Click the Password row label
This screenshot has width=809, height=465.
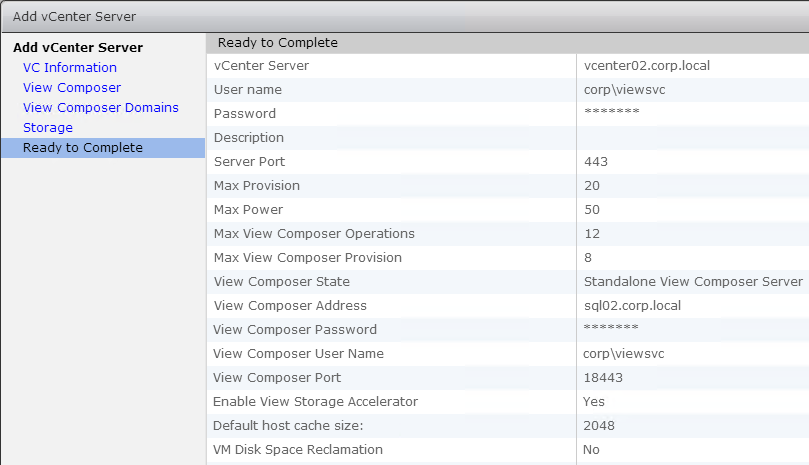tap(245, 114)
